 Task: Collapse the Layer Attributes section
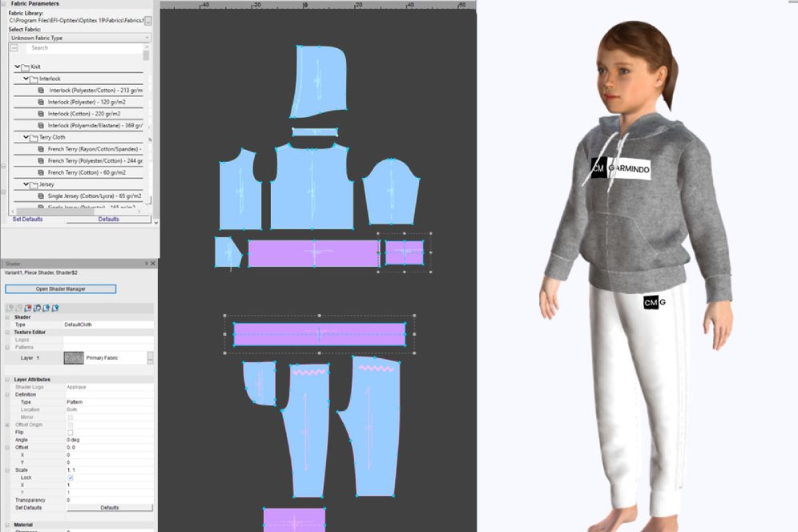tap(7, 380)
